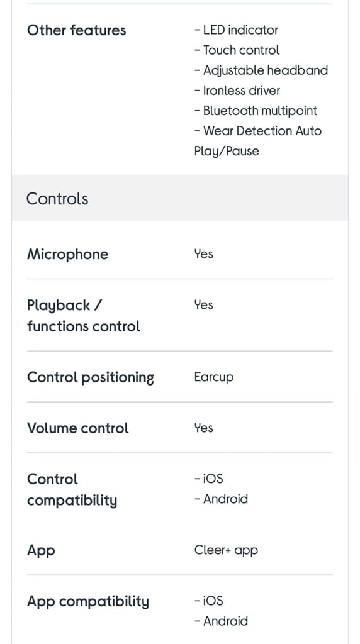Select the Other features row label
360x644 pixels.
point(76,30)
